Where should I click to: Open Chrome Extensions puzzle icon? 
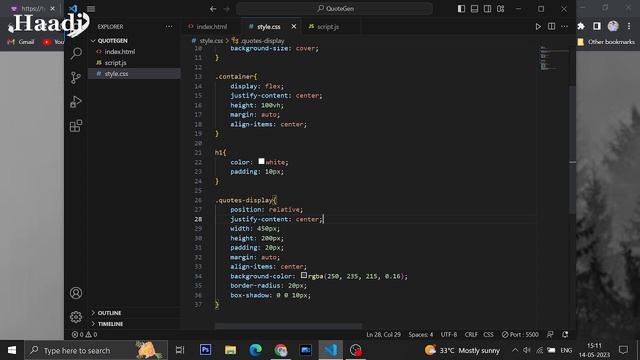pyautogui.click(x=581, y=26)
